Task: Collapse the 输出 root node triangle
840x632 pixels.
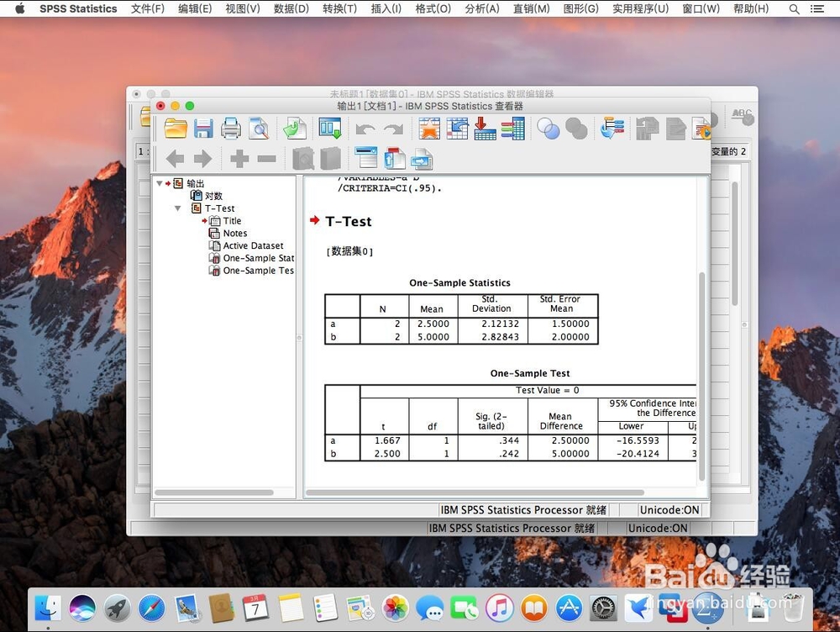Action: tap(159, 183)
